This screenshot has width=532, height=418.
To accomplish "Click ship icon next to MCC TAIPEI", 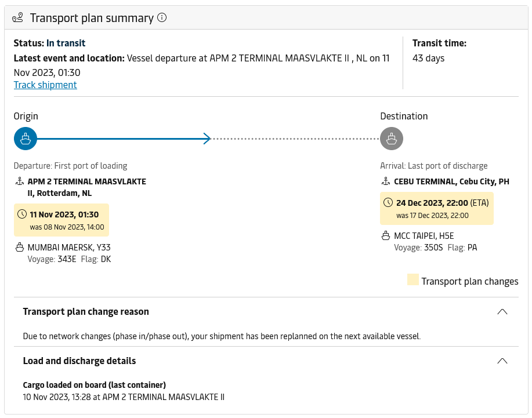I will coord(386,235).
